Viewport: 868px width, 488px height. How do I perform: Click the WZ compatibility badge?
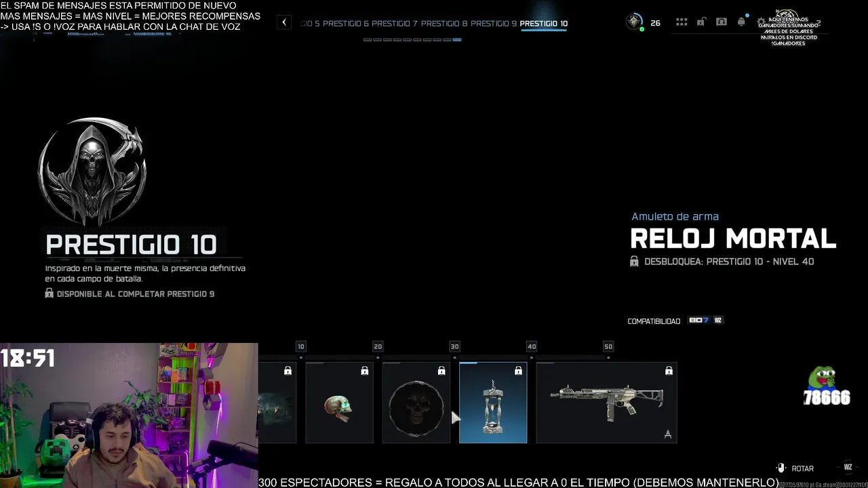(718, 321)
